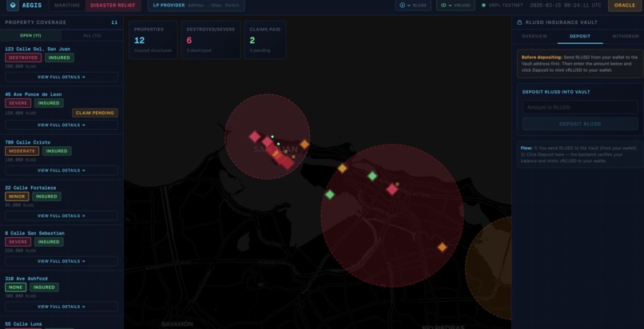The image size is (644, 329).
Task: Click the '123 Calle Sol, San Juan' address
Action: coord(38,49)
